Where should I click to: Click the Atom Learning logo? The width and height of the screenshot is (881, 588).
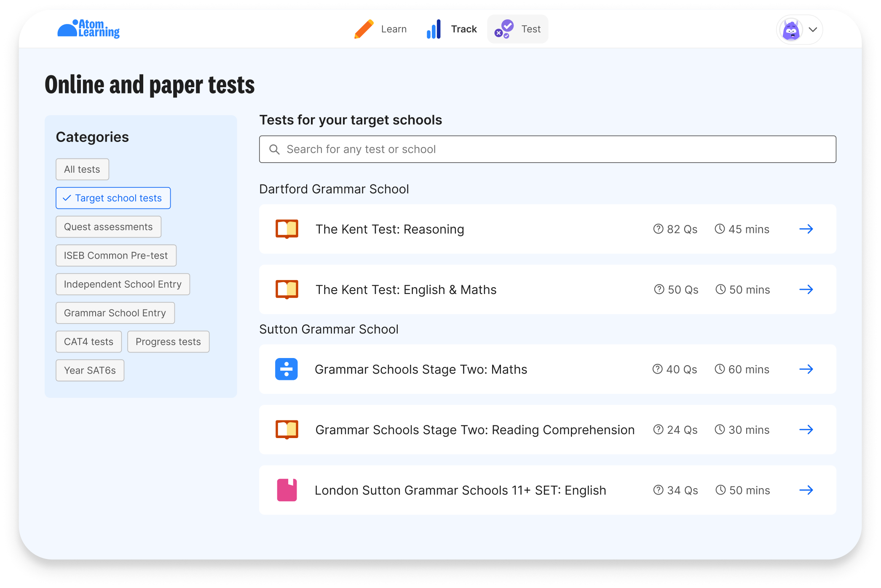coord(88,29)
